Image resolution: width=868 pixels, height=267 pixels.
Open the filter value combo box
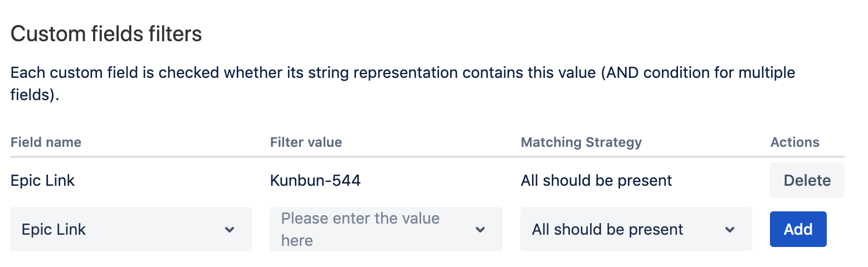pyautogui.click(x=386, y=229)
